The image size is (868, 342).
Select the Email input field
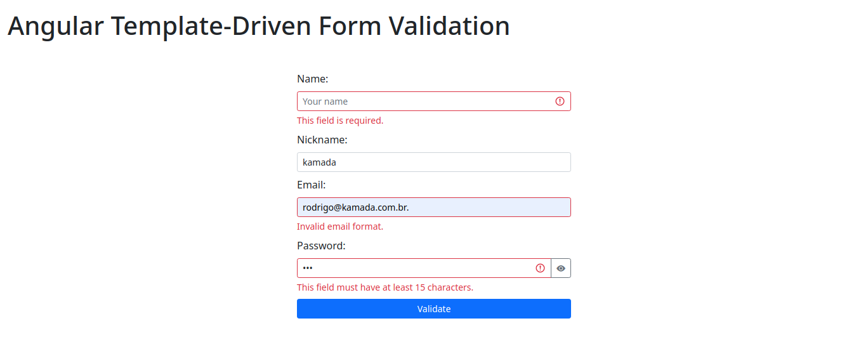click(x=433, y=207)
